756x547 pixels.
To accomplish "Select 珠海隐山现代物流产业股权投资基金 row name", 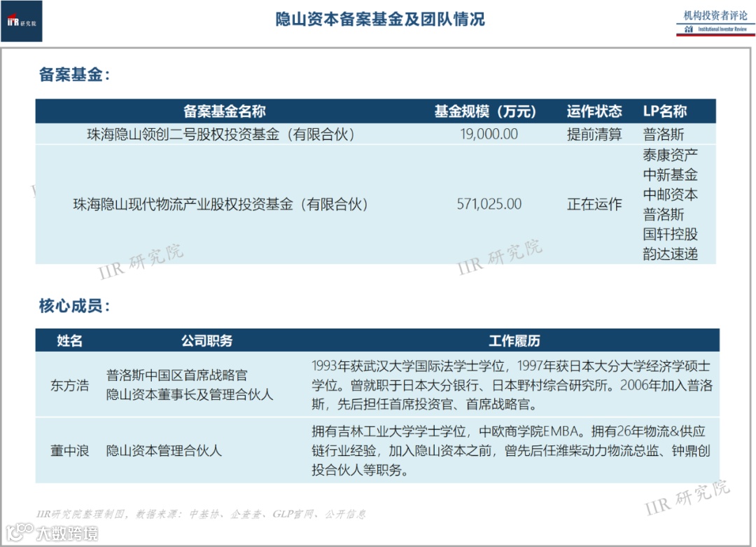I will [220, 204].
